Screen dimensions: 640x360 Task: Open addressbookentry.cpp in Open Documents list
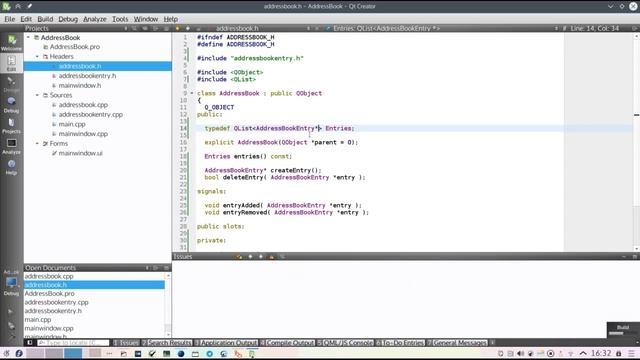tap(56, 302)
